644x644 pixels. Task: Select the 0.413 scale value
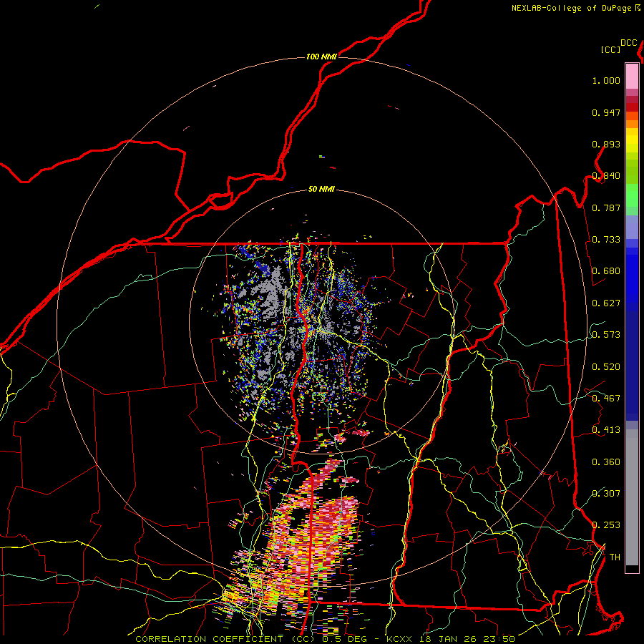(606, 430)
